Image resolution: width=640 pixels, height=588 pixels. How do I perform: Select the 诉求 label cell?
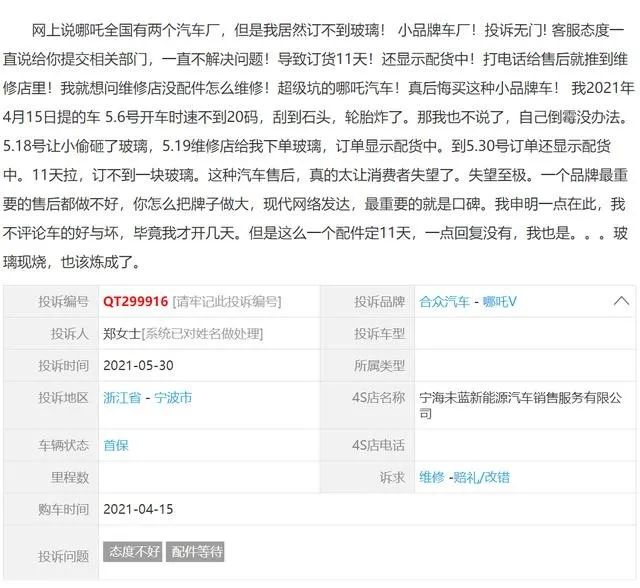[368, 477]
